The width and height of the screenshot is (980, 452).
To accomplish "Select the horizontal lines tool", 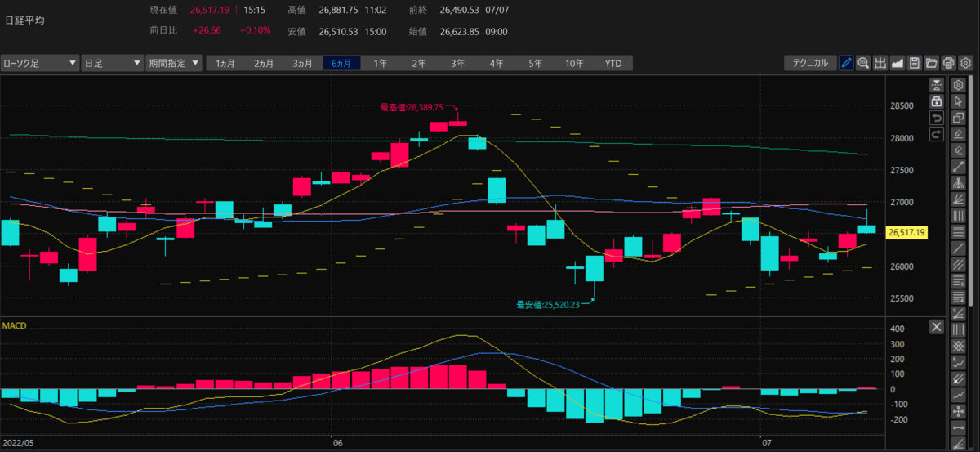I will point(960,232).
